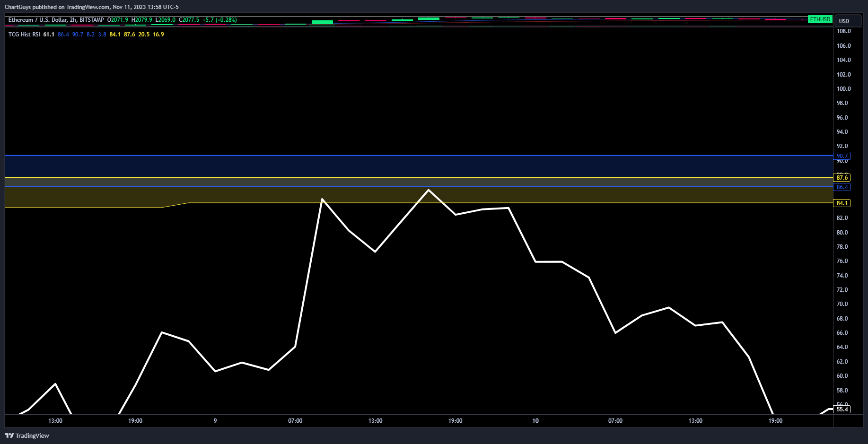This screenshot has height=444, width=868.
Task: Click the +5.7 (+0.28%) change value
Action: click(x=219, y=20)
